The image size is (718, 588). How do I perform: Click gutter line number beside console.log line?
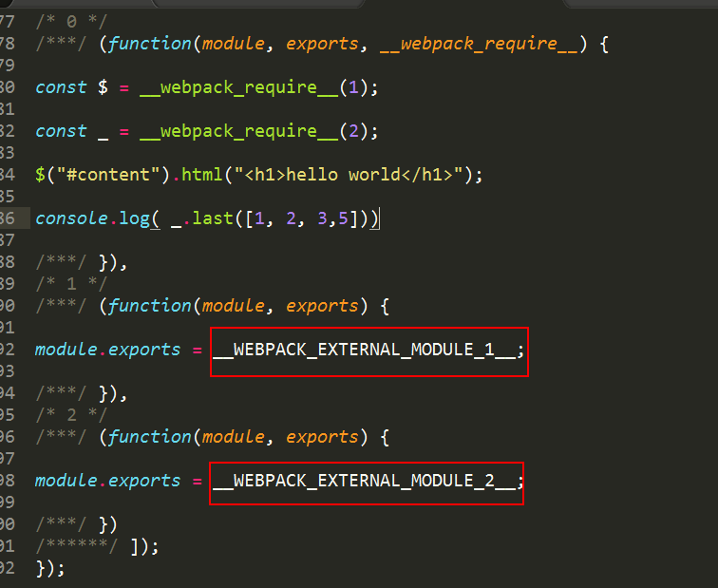click(x=8, y=218)
